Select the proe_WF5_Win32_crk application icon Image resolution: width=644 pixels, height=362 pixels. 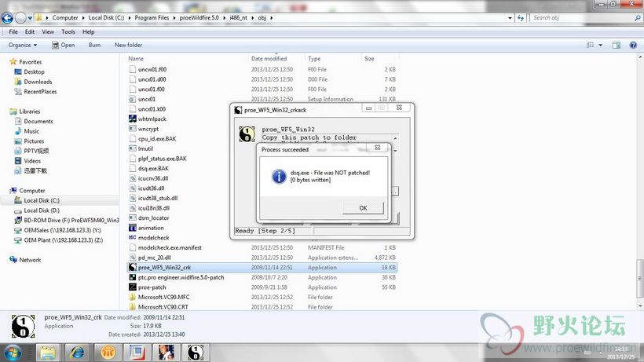132,267
